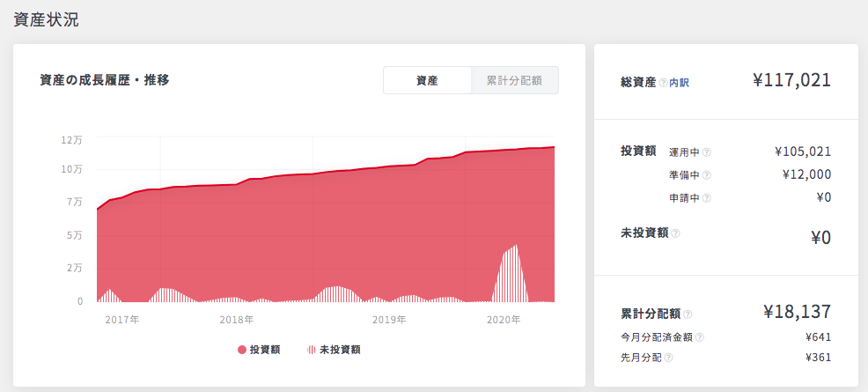Click the 2020年 axis label
The width and height of the screenshot is (868, 392).
(504, 320)
